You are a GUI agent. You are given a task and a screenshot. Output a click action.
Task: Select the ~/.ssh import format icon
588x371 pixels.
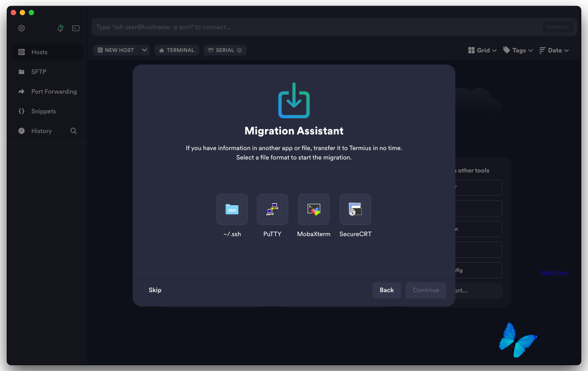pyautogui.click(x=232, y=209)
